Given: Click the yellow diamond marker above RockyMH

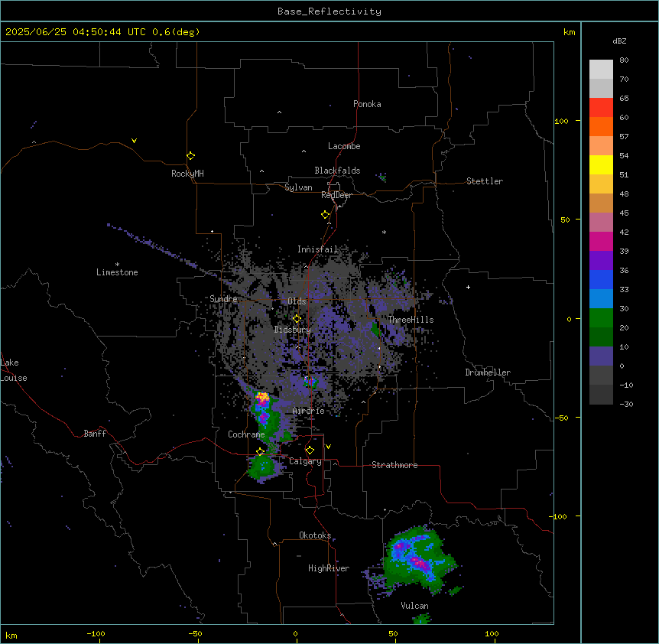Looking at the screenshot, I should 190,156.
